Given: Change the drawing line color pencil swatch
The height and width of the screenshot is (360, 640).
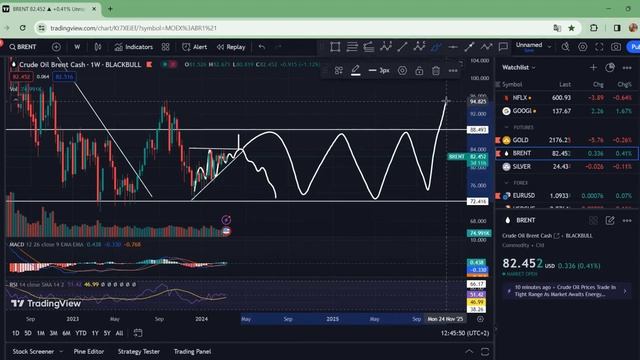Looking at the screenshot, I should point(356,71).
